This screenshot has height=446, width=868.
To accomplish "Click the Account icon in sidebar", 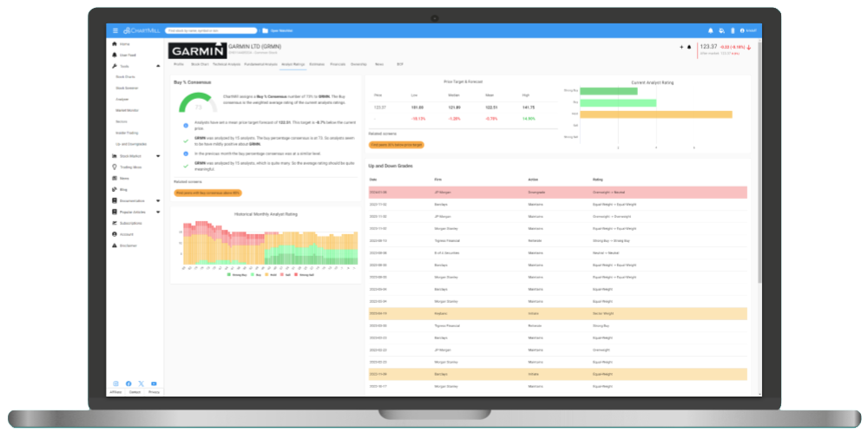I will pyautogui.click(x=115, y=234).
